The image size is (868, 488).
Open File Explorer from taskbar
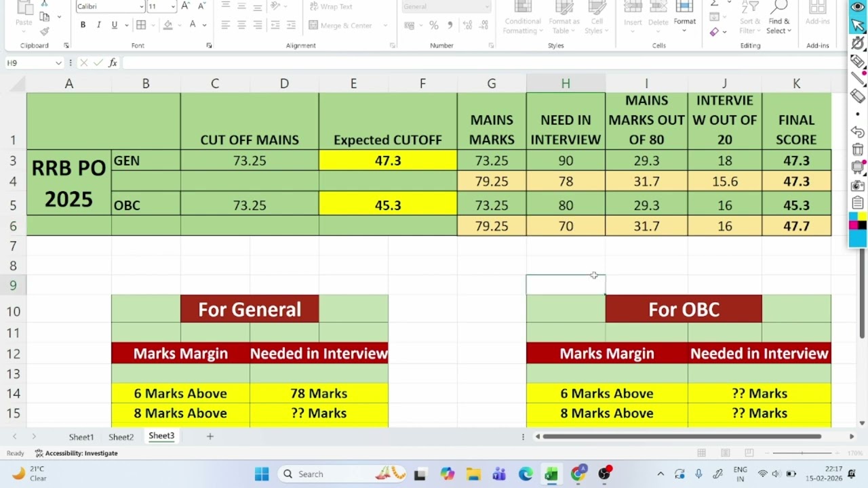click(x=473, y=474)
